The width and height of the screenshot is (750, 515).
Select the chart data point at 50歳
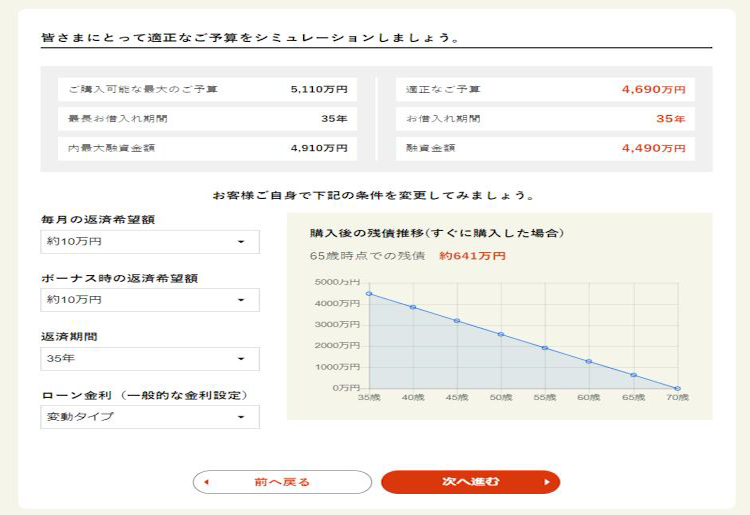[x=501, y=334]
